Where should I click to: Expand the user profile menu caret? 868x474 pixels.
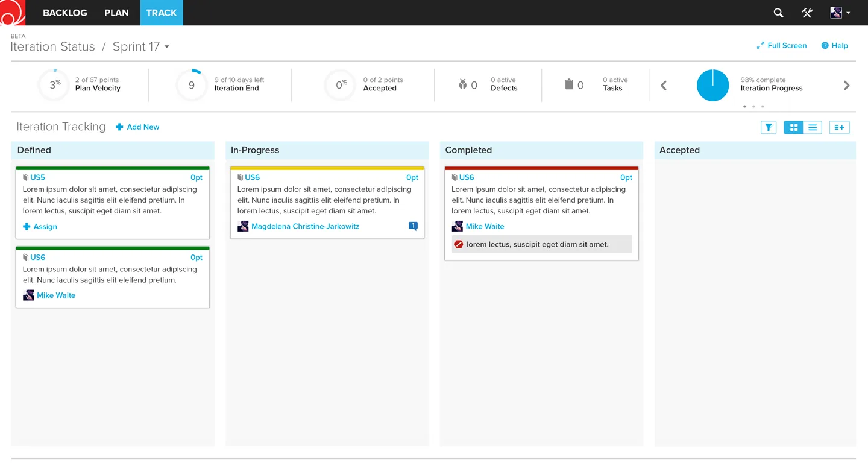[x=848, y=13]
